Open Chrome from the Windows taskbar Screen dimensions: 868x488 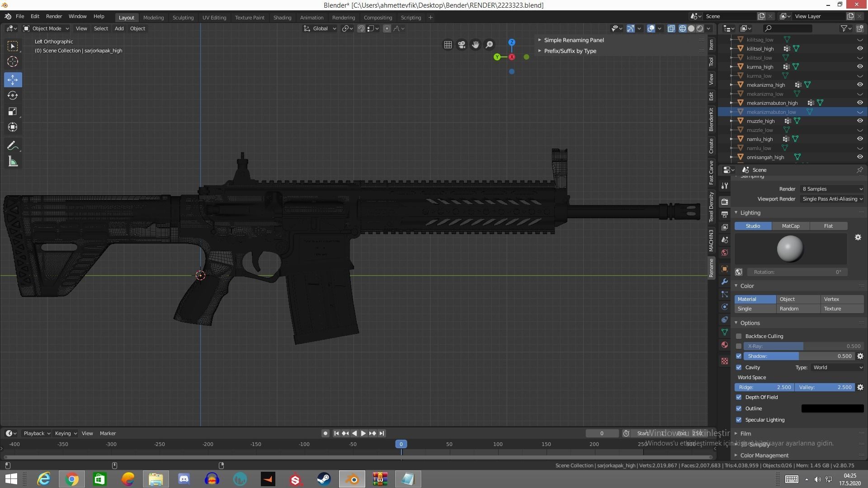(71, 479)
